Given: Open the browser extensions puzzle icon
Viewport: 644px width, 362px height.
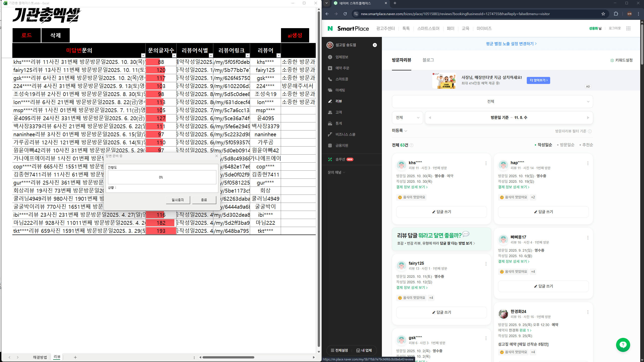Looking at the screenshot, I should point(616,14).
